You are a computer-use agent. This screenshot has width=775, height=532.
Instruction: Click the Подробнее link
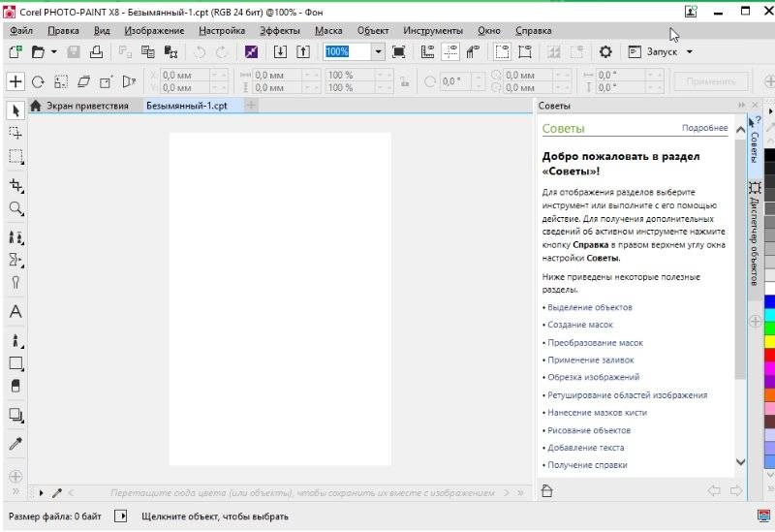[x=705, y=128]
